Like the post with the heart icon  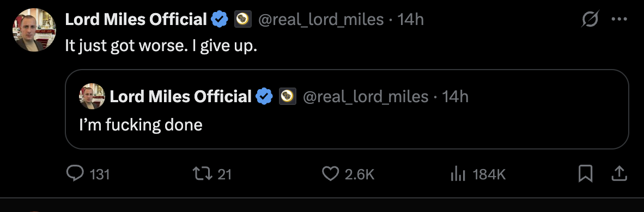coord(330,174)
